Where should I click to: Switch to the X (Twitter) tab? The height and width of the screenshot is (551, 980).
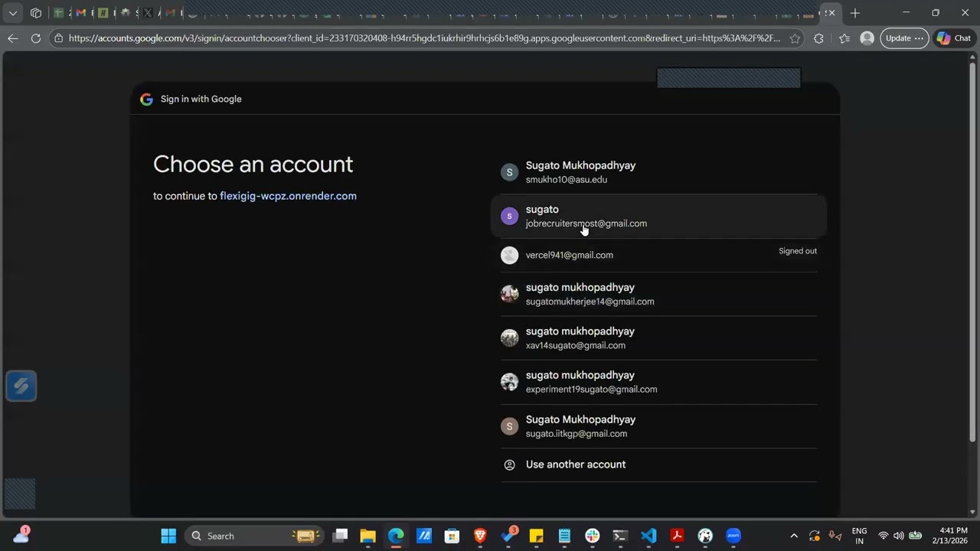pos(147,13)
